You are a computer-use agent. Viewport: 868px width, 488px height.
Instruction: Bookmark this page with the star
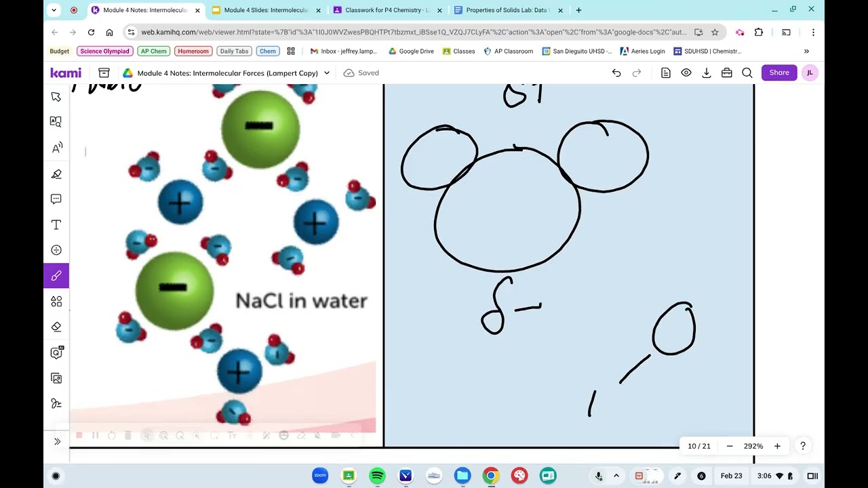(715, 32)
